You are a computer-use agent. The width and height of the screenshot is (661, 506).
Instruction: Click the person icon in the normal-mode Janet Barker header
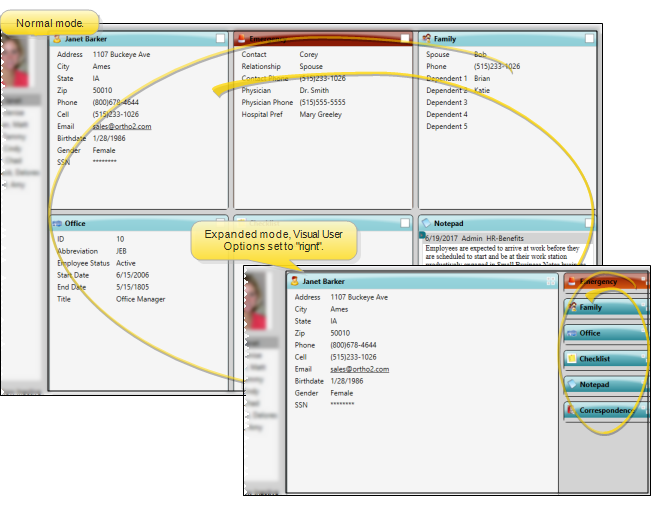(57, 39)
